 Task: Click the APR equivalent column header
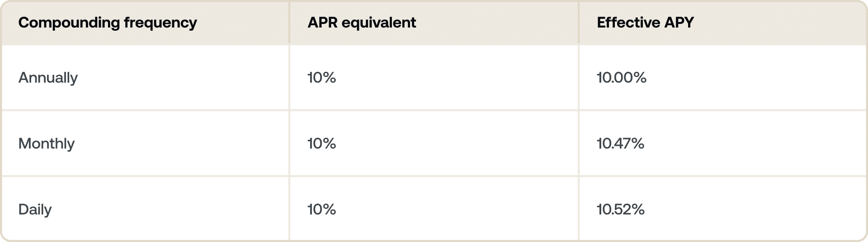coord(362,23)
